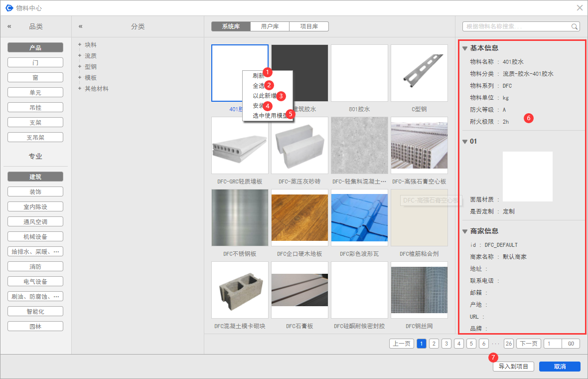Select the DFC混凝土模卡砌块 thumbnail

[x=240, y=290]
